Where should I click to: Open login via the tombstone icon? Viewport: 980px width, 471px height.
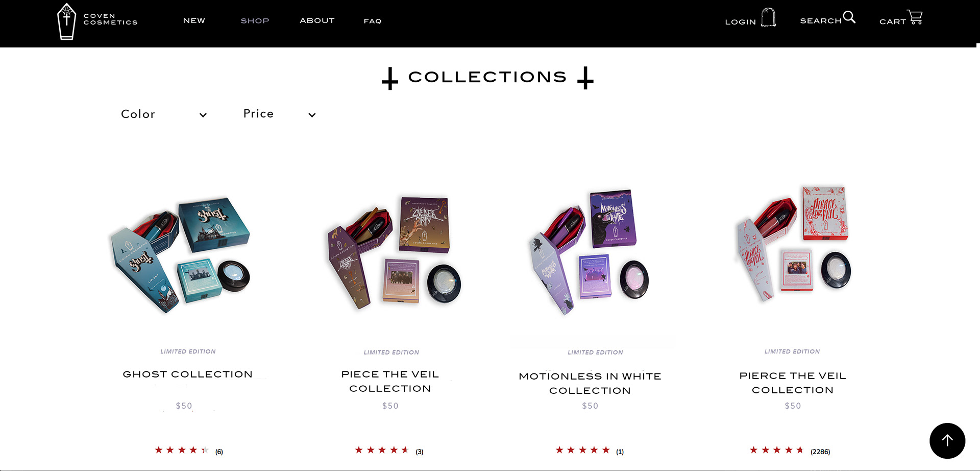click(768, 17)
